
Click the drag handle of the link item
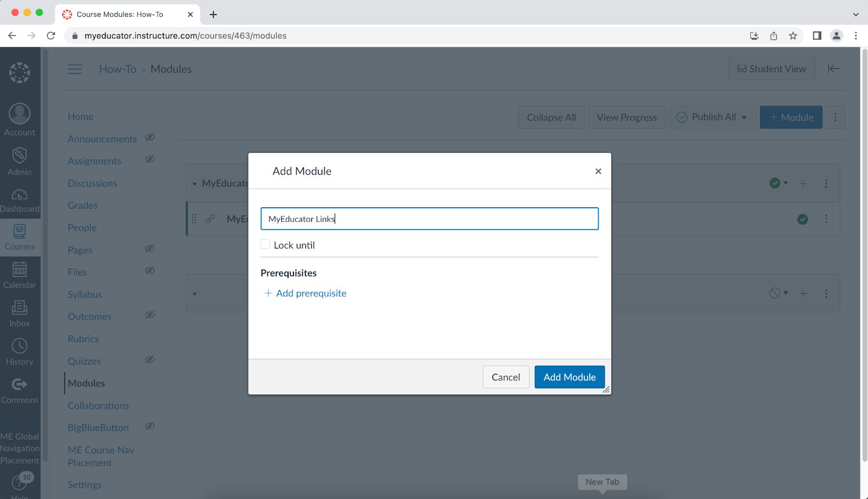[194, 219]
